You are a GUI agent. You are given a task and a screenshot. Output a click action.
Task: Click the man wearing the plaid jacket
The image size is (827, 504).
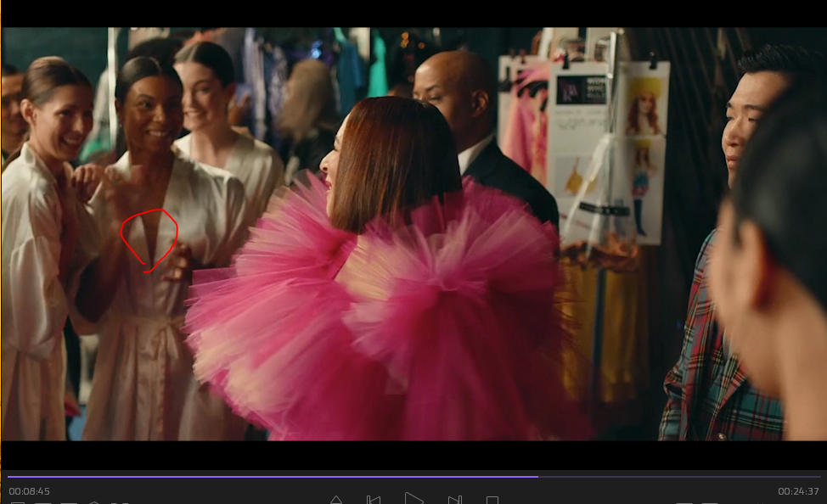[x=722, y=339]
